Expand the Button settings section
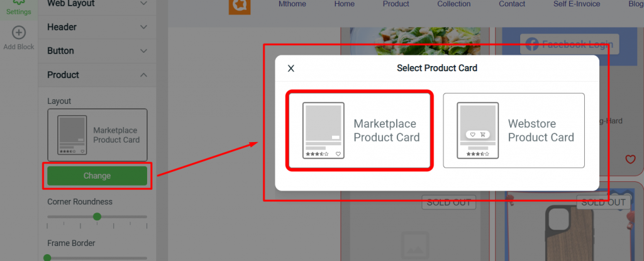Image resolution: width=644 pixels, height=261 pixels. 97,51
